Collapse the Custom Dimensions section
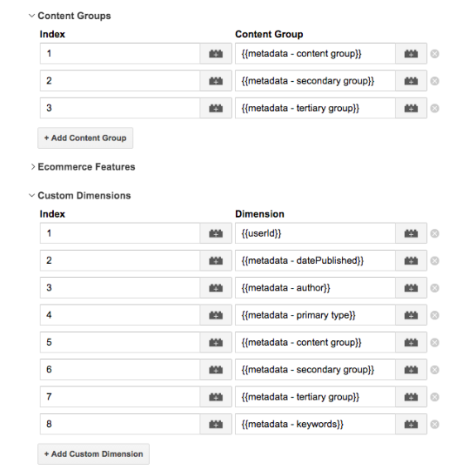 coord(31,195)
